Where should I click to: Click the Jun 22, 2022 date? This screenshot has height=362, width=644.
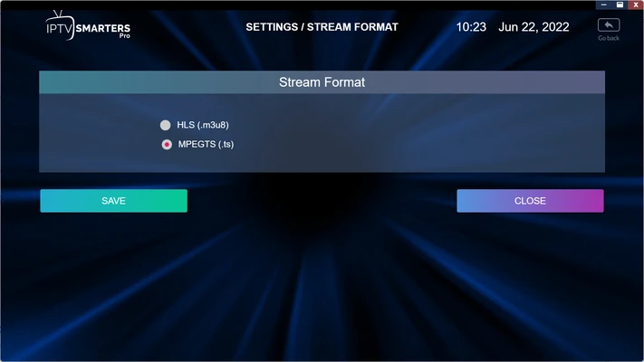pos(533,27)
